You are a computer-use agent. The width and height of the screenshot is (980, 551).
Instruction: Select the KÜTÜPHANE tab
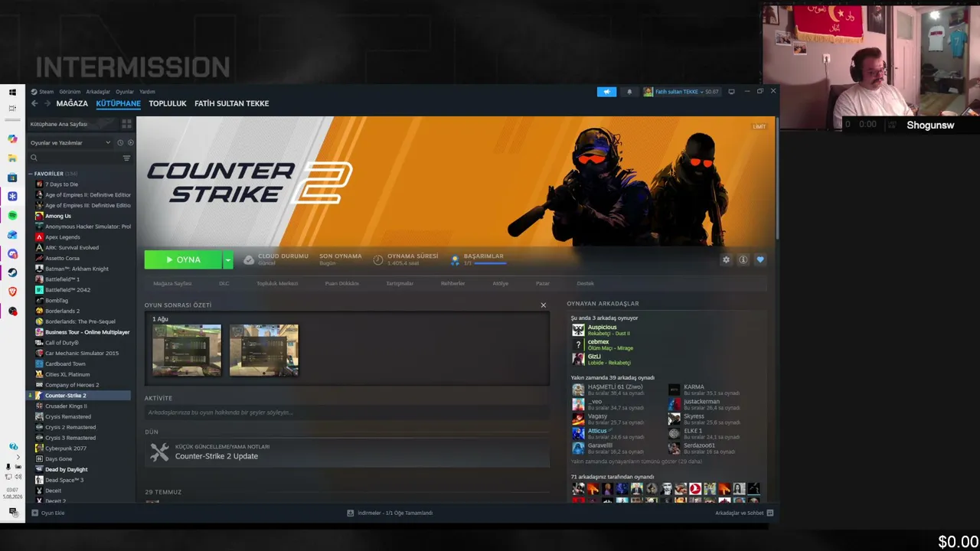point(118,103)
